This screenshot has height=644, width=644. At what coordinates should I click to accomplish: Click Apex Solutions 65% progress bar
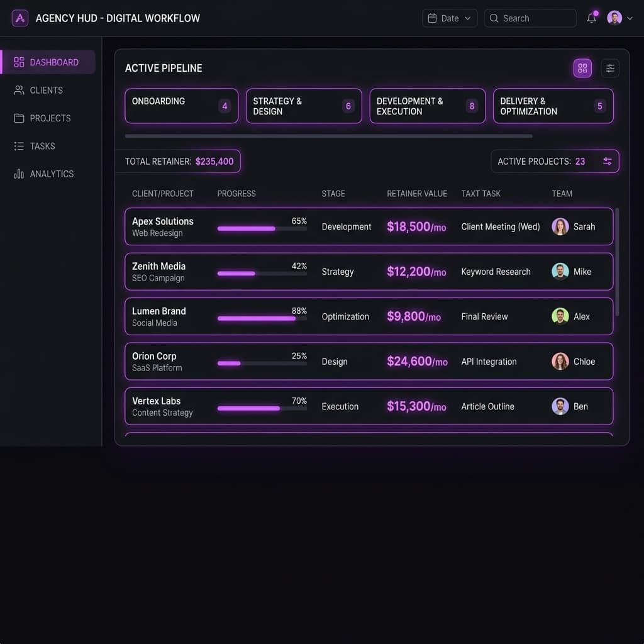coord(262,229)
